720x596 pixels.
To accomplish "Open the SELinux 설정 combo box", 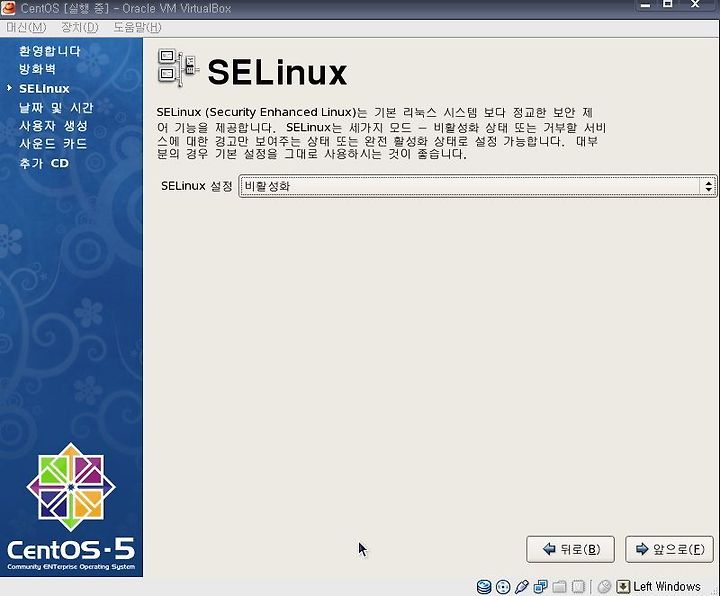I will tap(477, 186).
